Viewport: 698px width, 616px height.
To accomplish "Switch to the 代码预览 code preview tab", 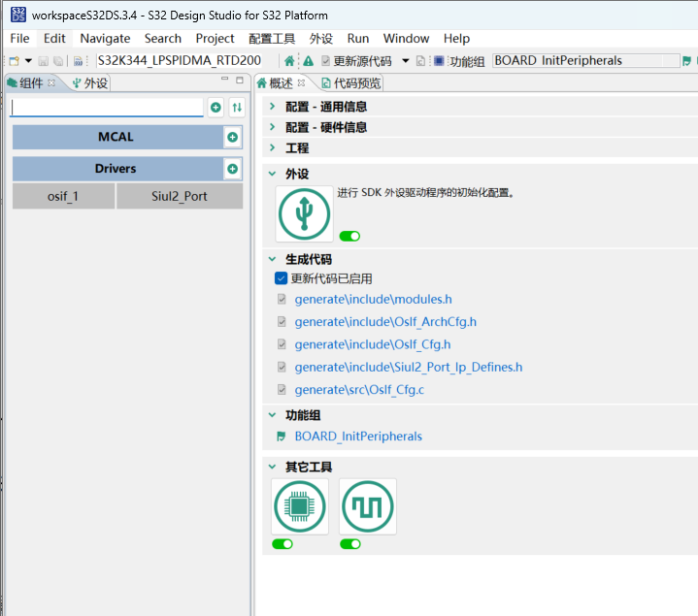I will click(351, 83).
